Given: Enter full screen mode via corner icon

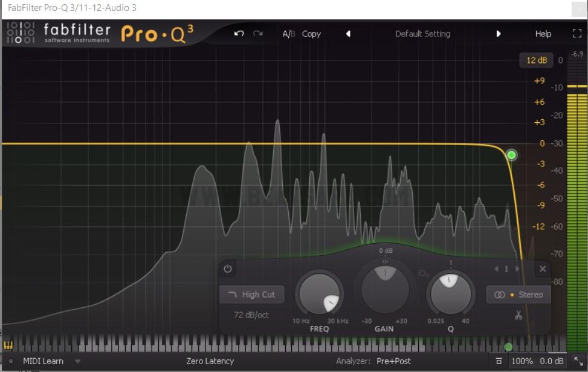Looking at the screenshot, I should click(x=577, y=34).
